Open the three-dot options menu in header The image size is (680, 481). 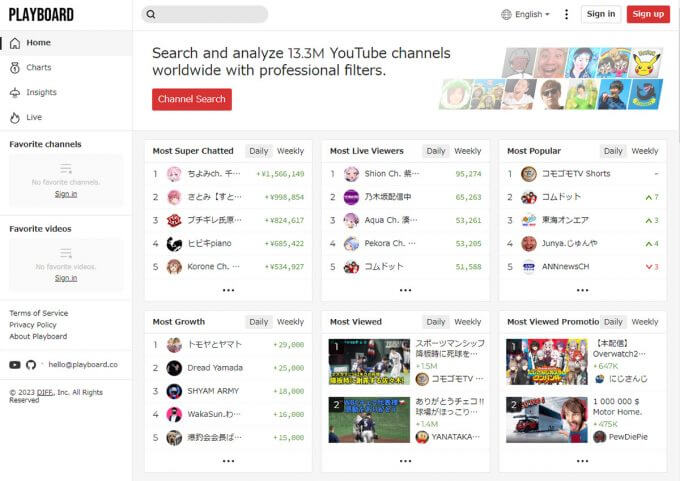pyautogui.click(x=566, y=14)
